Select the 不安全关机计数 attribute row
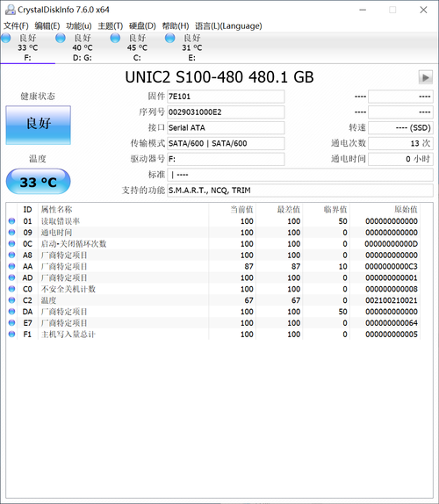This screenshot has width=439, height=504. tap(213, 289)
